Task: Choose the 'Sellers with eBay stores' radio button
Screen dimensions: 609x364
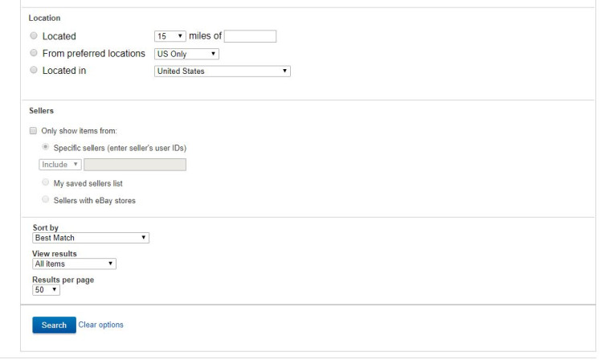Action: (46, 200)
